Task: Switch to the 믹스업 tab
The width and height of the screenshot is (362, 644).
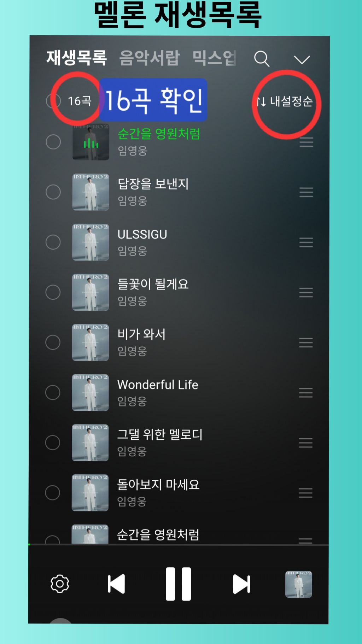Action: [x=214, y=58]
